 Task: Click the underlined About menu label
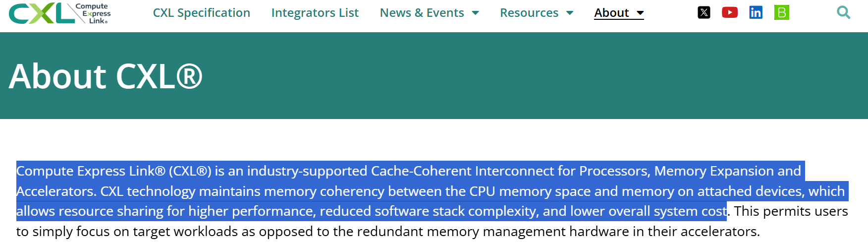click(611, 13)
